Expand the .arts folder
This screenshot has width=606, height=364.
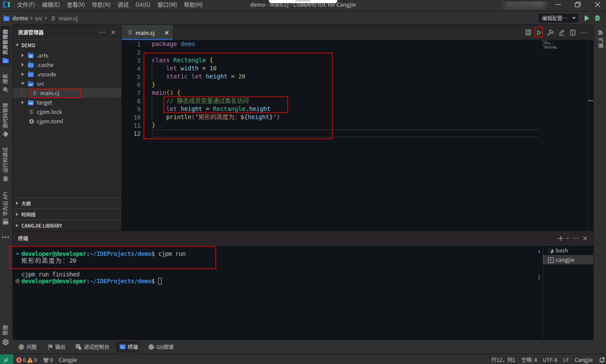tap(22, 55)
